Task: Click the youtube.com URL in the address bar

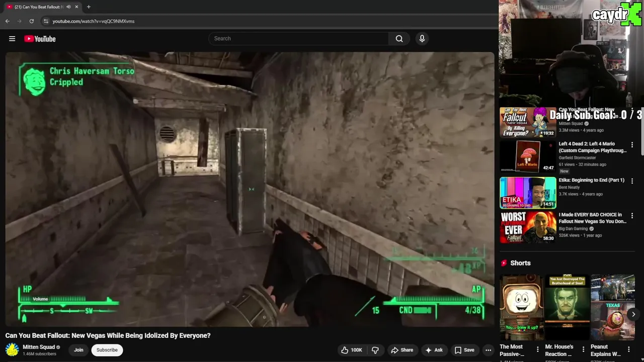Action: tap(94, 21)
